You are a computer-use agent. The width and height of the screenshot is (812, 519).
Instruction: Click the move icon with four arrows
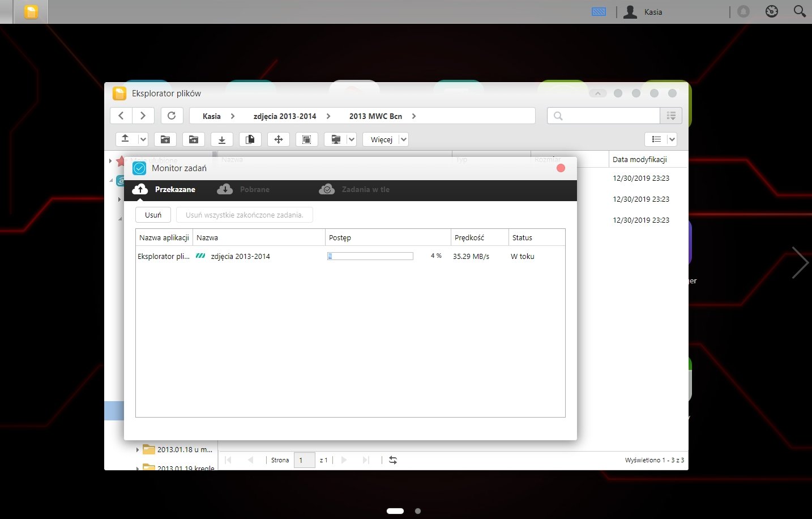pyautogui.click(x=279, y=139)
